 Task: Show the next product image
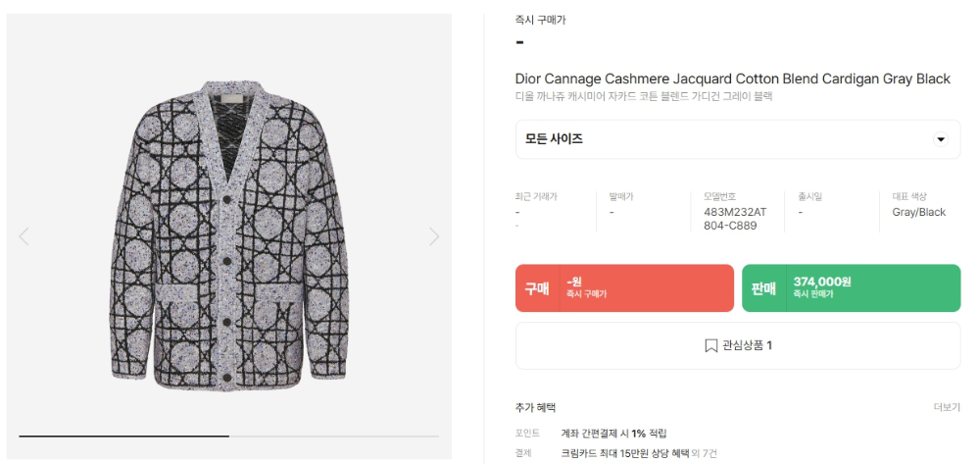(x=434, y=236)
